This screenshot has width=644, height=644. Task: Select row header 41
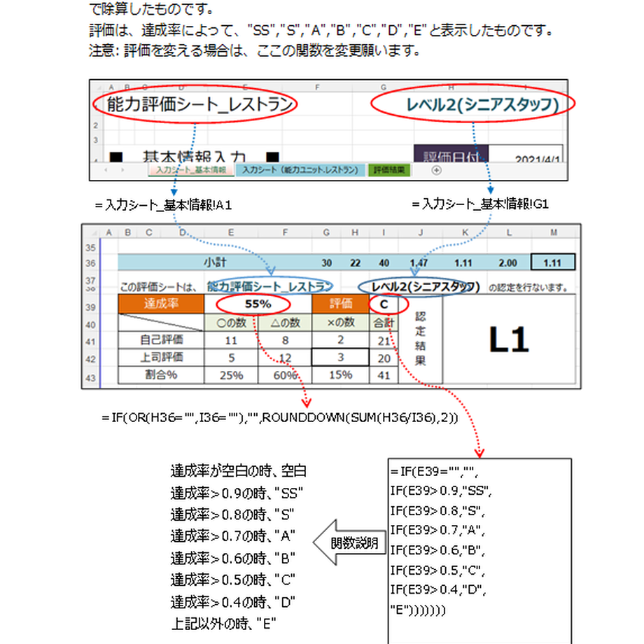(90, 342)
